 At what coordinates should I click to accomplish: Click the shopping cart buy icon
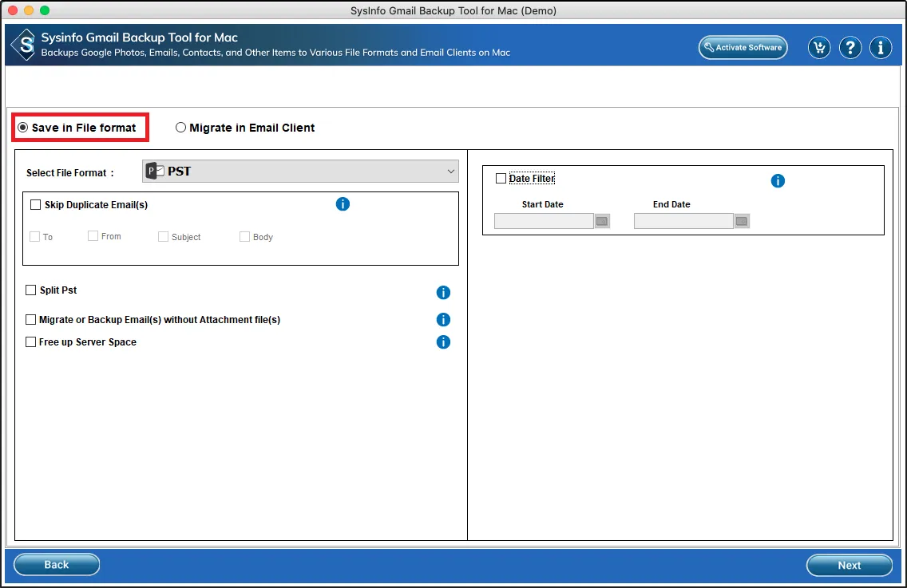[x=819, y=48]
